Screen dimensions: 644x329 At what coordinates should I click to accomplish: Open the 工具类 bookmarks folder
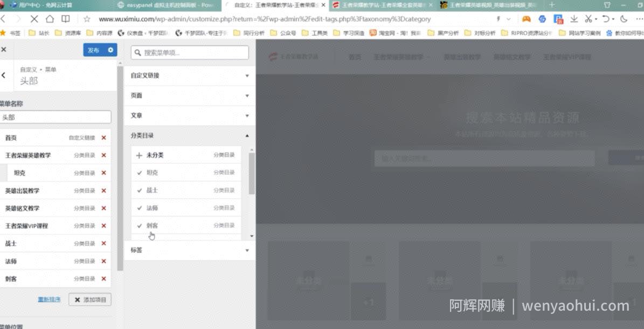315,33
